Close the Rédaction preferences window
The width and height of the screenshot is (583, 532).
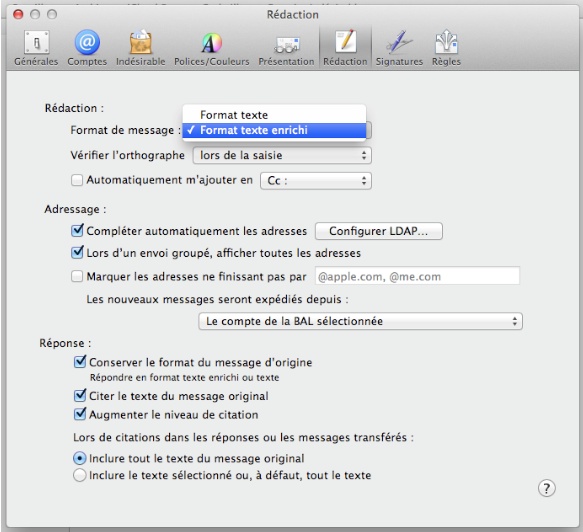coord(18,14)
